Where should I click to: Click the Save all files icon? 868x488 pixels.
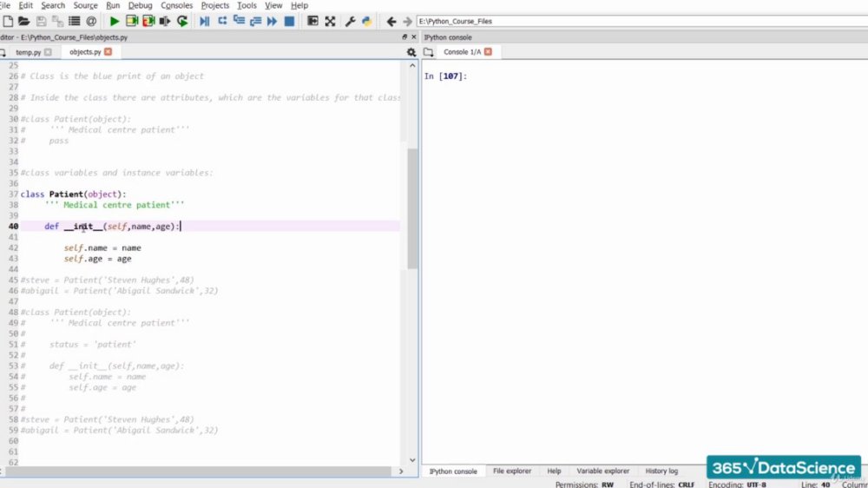pos(57,21)
